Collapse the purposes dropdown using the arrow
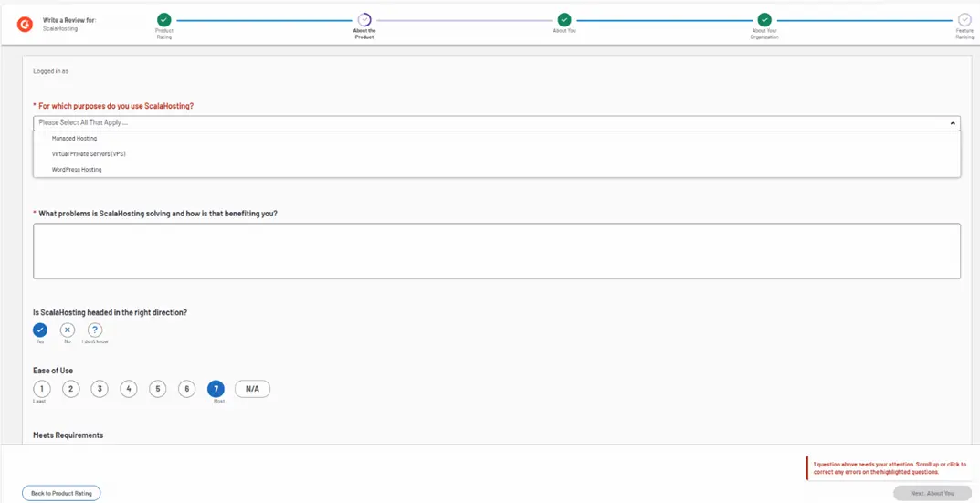This screenshot has height=503, width=980. point(953,122)
